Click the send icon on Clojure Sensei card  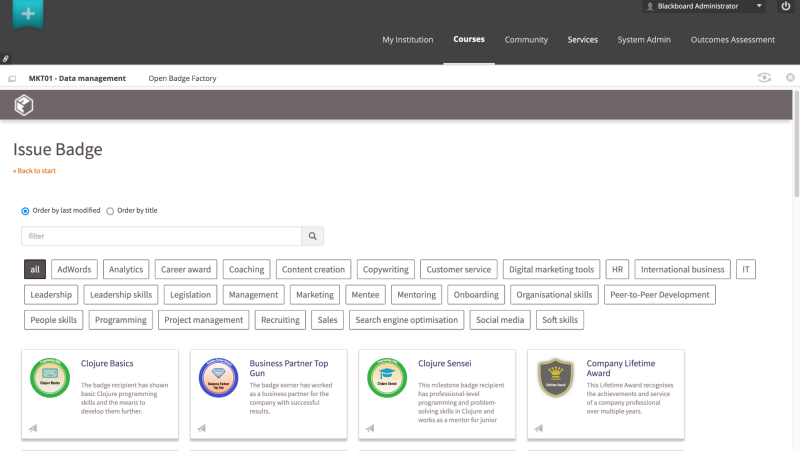pos(370,428)
